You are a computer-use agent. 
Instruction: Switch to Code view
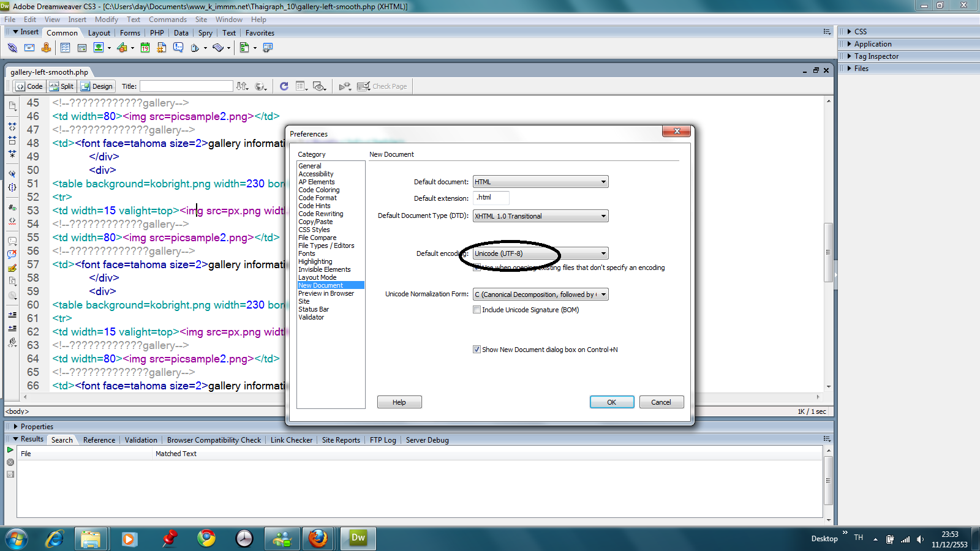(29, 86)
